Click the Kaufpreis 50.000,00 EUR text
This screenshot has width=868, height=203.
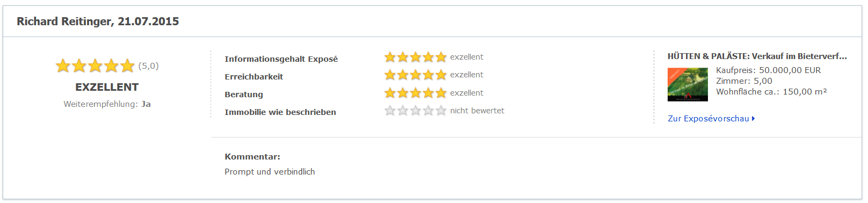pos(768,70)
